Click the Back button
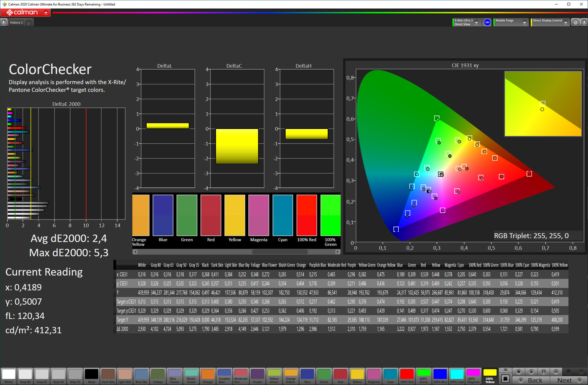 pos(532,380)
